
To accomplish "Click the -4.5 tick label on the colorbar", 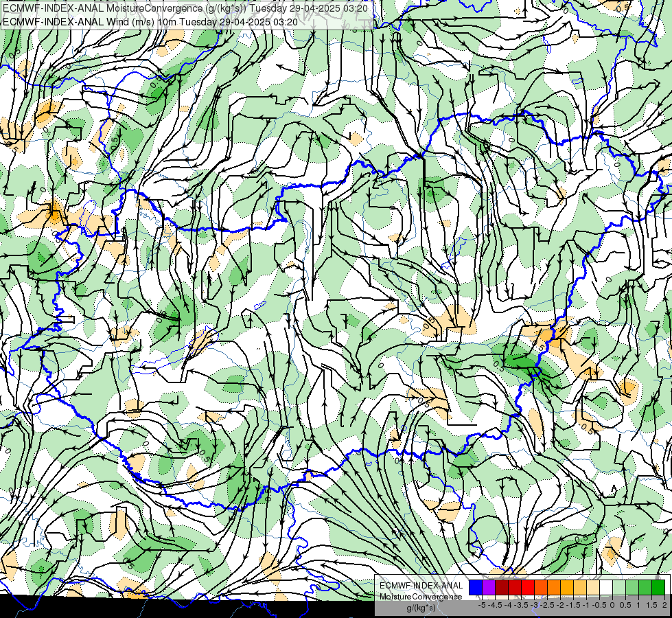I will pyautogui.click(x=495, y=605).
